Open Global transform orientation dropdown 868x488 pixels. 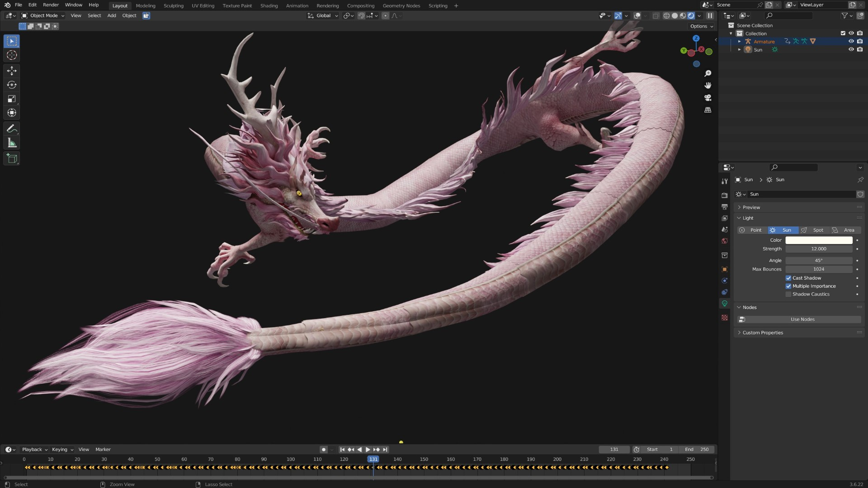tap(323, 15)
